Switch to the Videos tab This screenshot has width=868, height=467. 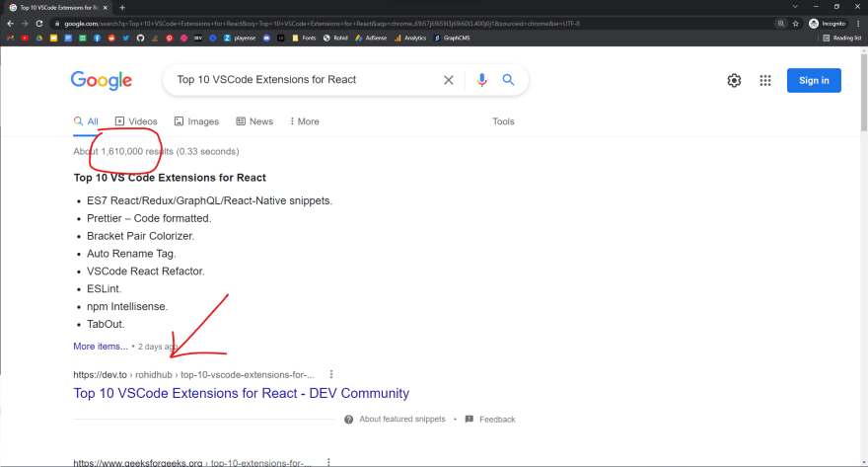[136, 121]
